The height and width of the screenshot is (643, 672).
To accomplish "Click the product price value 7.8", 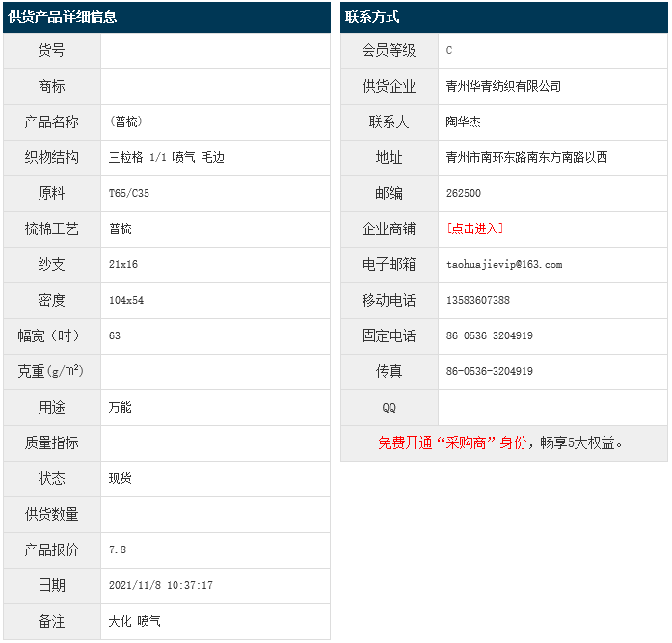I will (x=118, y=549).
